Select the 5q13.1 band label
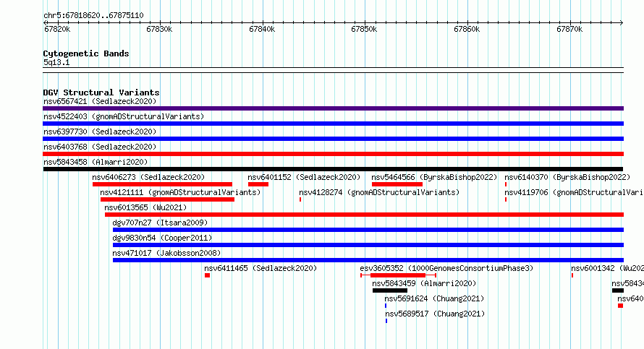The image size is (644, 349). tap(56, 62)
